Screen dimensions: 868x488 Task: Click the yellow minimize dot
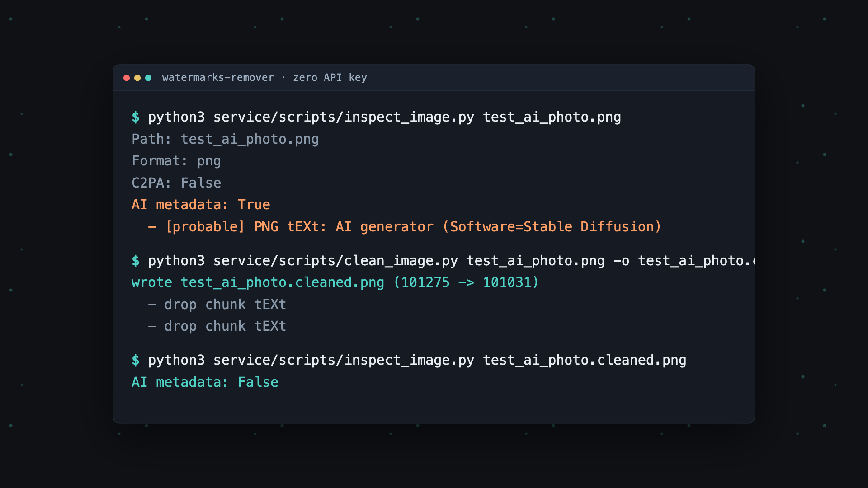pos(137,78)
